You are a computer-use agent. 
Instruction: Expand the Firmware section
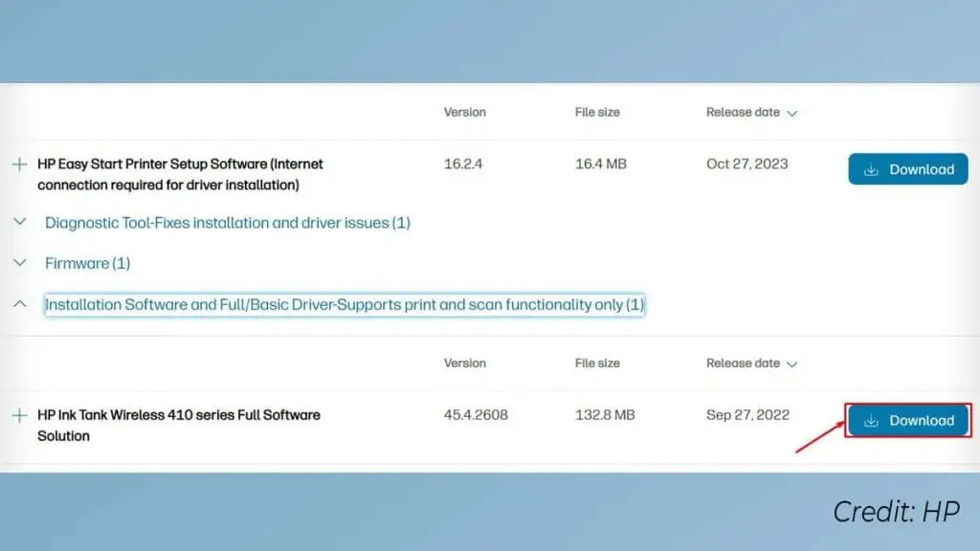coord(87,263)
